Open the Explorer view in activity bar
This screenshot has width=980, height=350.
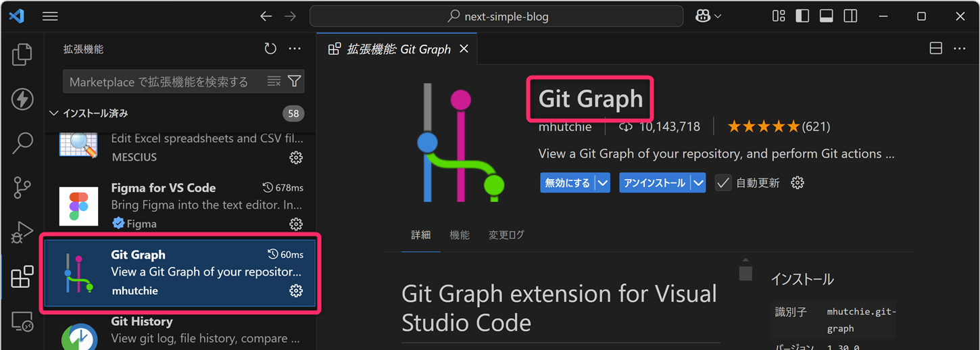click(22, 55)
